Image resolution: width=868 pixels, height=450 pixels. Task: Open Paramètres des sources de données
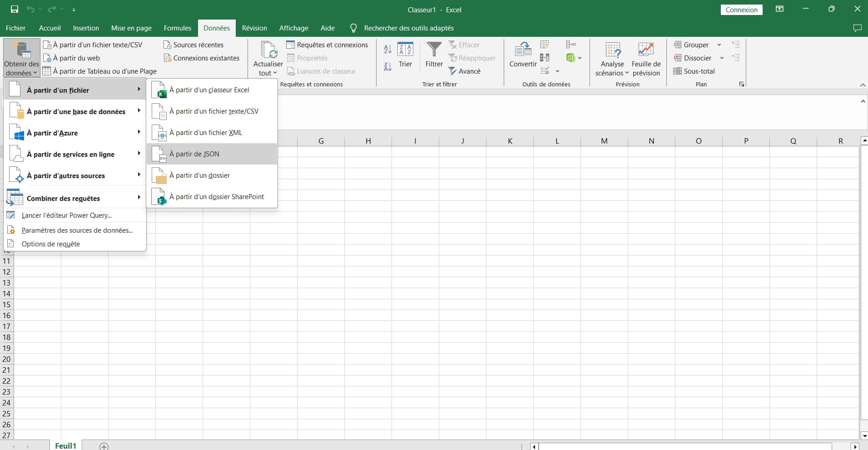[75, 230]
